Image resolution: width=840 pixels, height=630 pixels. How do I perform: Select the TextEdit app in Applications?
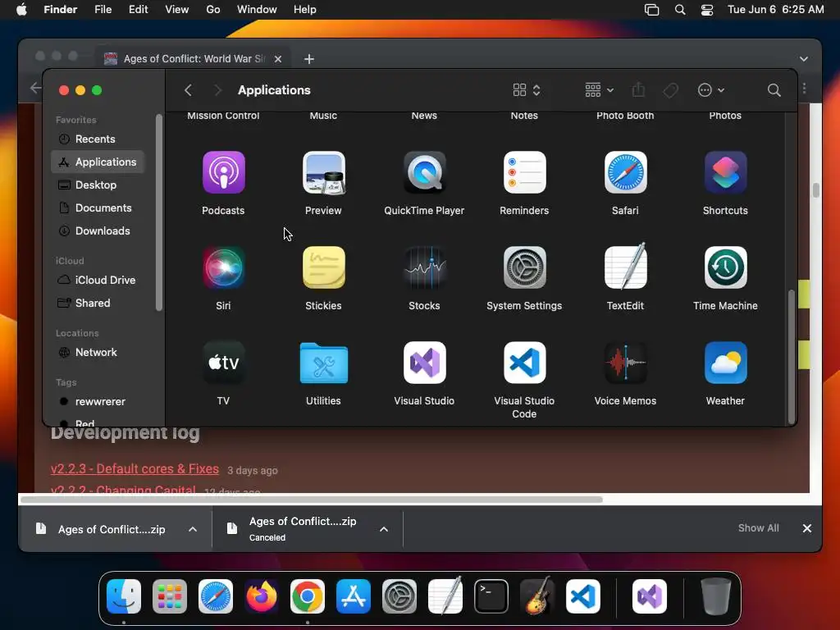pos(625,267)
